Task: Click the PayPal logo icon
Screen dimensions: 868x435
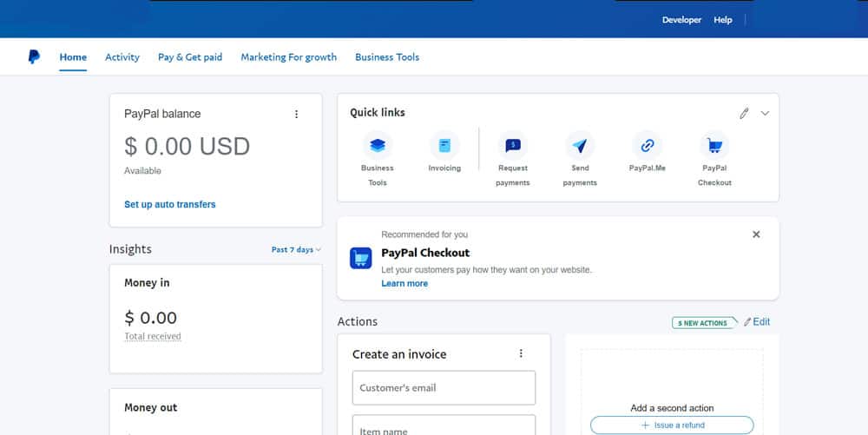Action: click(34, 57)
